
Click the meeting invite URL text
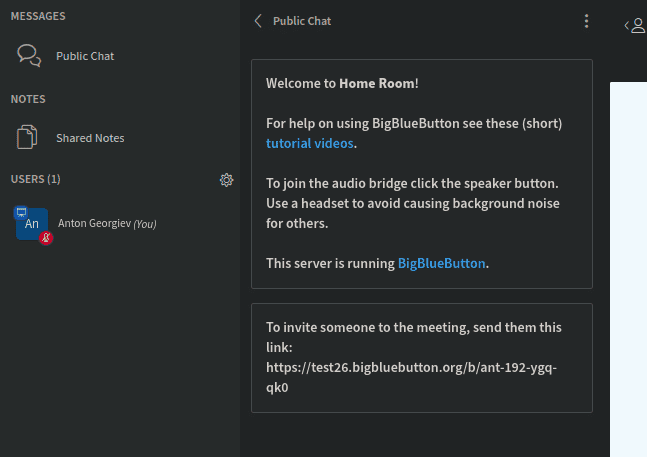point(411,377)
